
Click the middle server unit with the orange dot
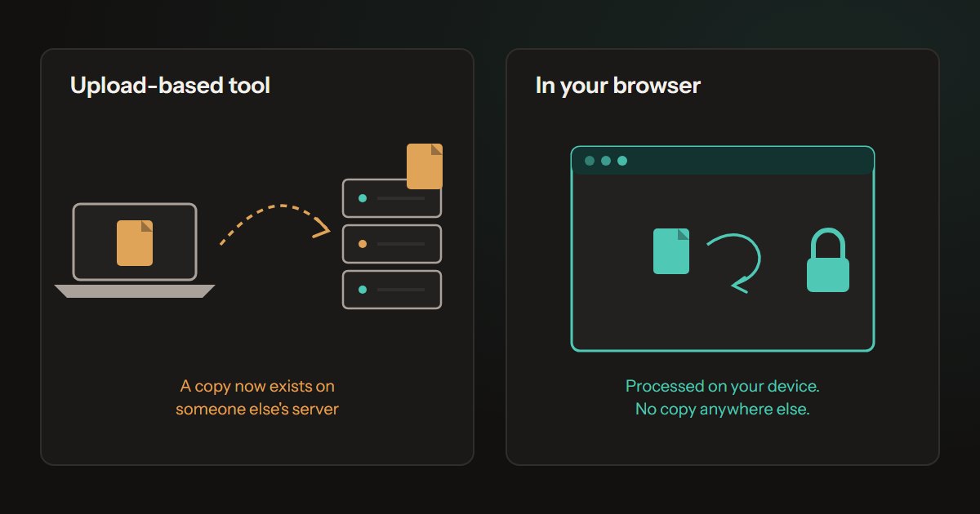click(392, 243)
